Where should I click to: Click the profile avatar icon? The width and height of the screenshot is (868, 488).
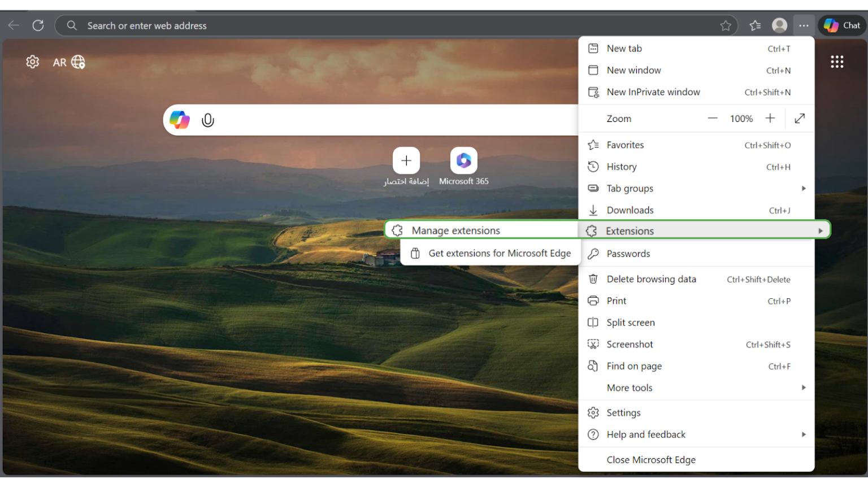click(x=779, y=25)
